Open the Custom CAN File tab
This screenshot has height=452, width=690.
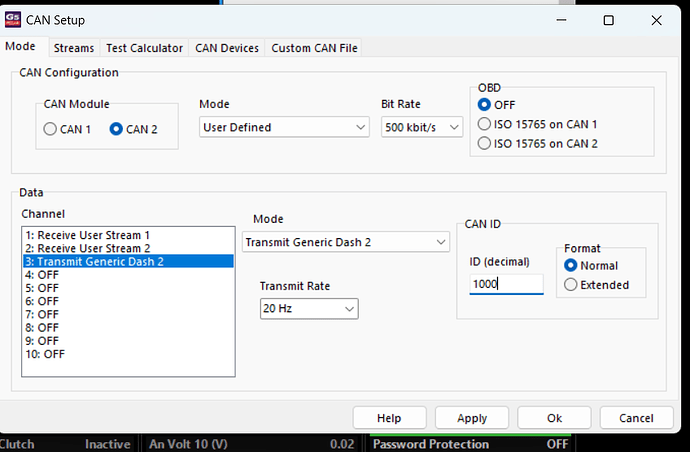pyautogui.click(x=313, y=48)
